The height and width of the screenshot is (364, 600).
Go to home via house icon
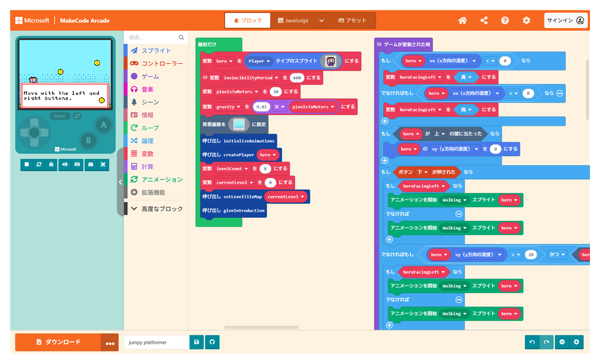pyautogui.click(x=462, y=20)
